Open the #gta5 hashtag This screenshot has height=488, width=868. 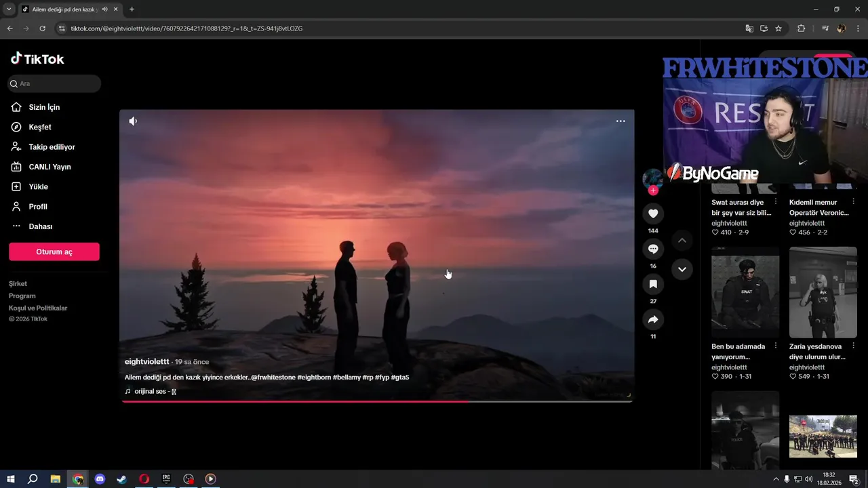click(400, 378)
